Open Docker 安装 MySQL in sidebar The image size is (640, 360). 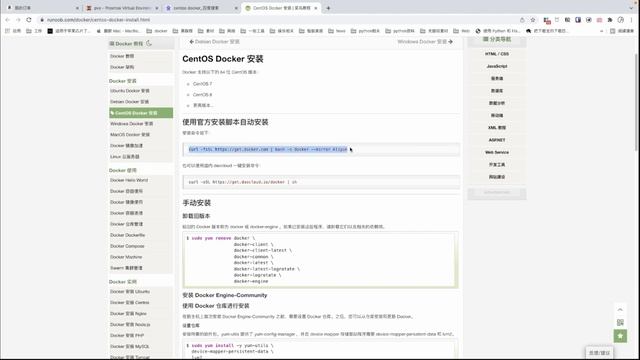(x=129, y=347)
